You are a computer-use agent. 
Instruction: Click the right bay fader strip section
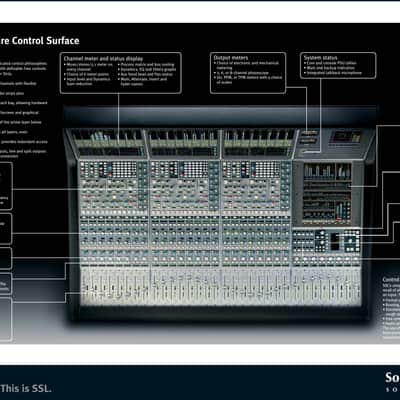click(257, 285)
